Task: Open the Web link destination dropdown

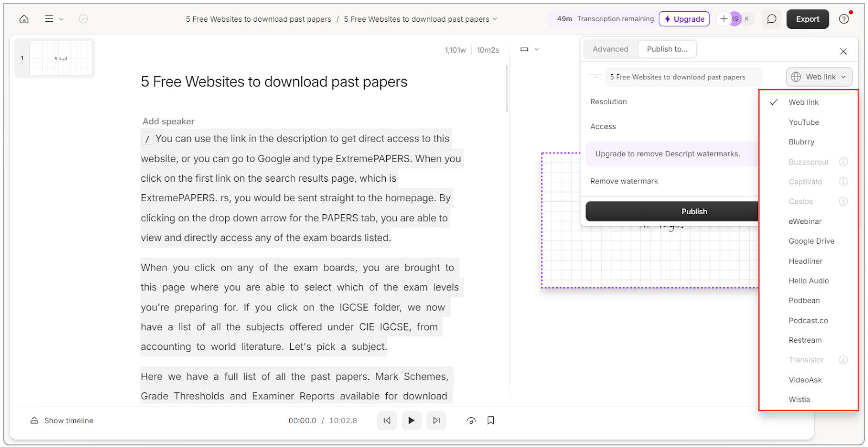Action: click(819, 77)
